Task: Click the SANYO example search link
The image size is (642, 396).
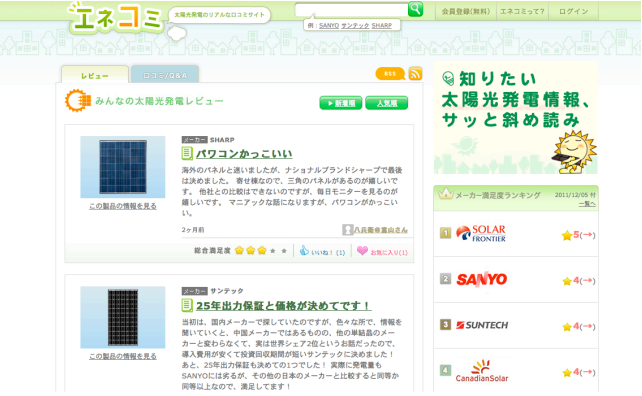Action: [x=329, y=25]
